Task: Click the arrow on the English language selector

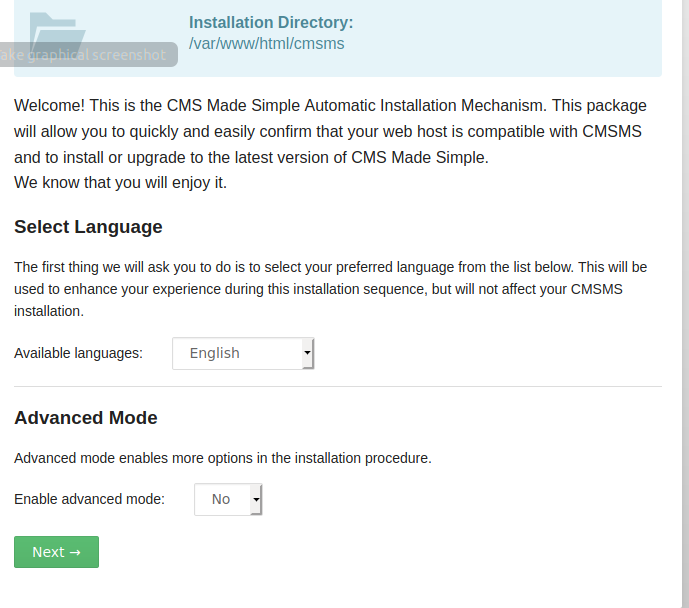Action: click(308, 353)
